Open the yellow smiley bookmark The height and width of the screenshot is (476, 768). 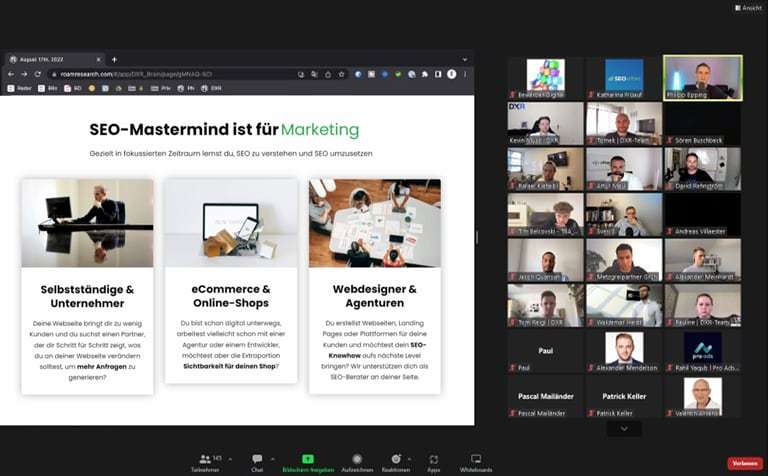[92, 89]
